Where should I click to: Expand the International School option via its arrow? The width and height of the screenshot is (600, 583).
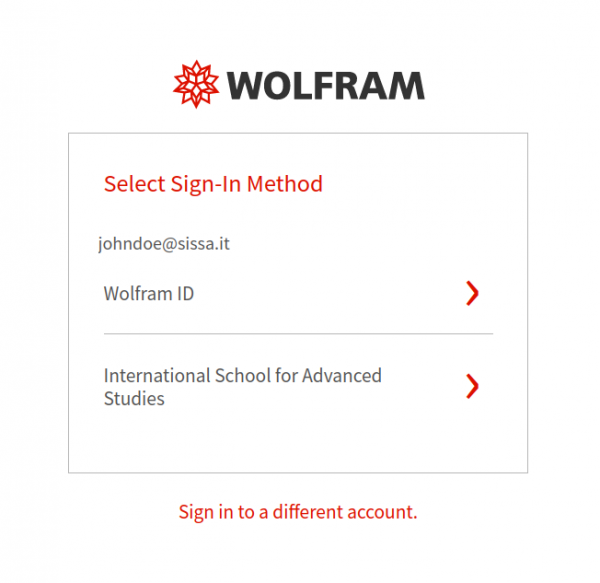(472, 386)
